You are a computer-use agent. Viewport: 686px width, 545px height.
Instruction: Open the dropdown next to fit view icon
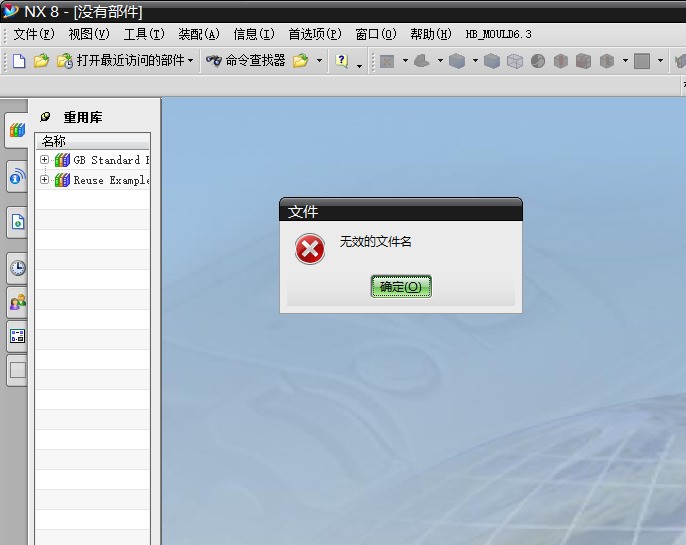coord(405,60)
